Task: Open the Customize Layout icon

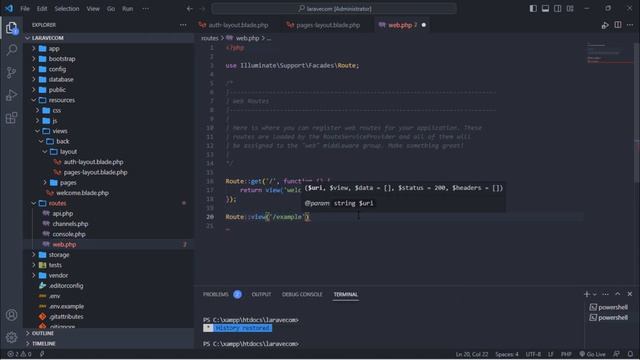Action: point(570,9)
